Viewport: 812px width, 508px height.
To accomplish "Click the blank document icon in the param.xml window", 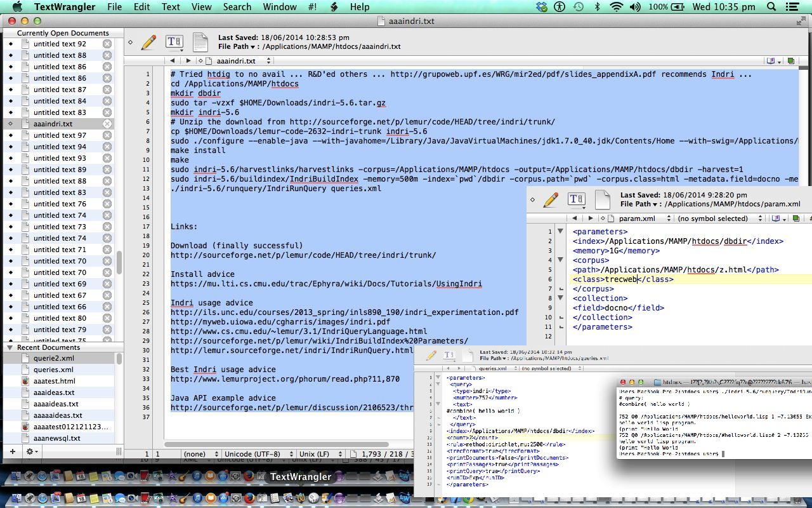I will [x=602, y=200].
